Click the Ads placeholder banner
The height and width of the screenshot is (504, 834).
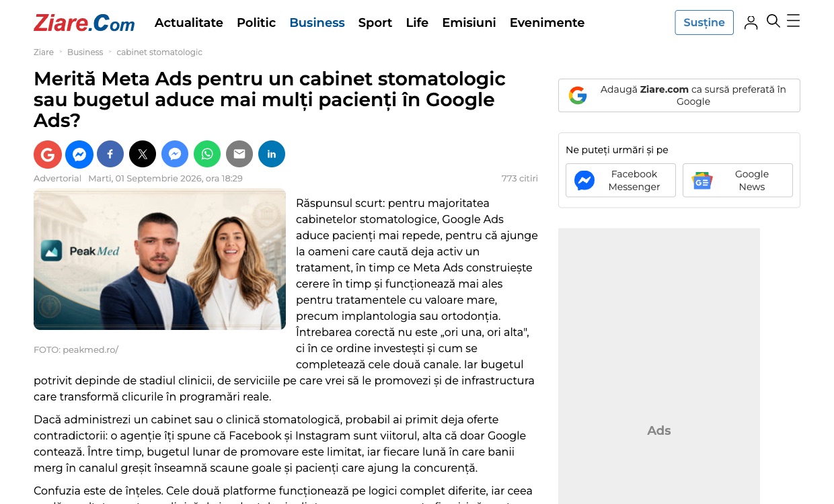pos(659,366)
